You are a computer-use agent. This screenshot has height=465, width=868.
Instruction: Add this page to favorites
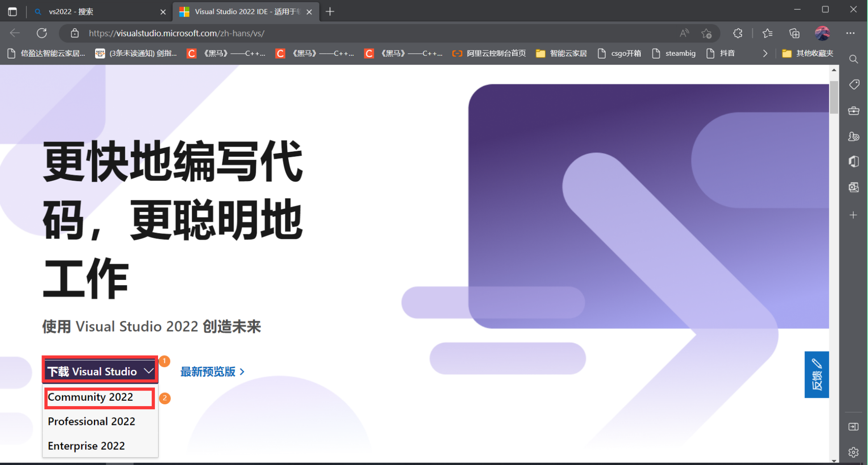pyautogui.click(x=706, y=33)
